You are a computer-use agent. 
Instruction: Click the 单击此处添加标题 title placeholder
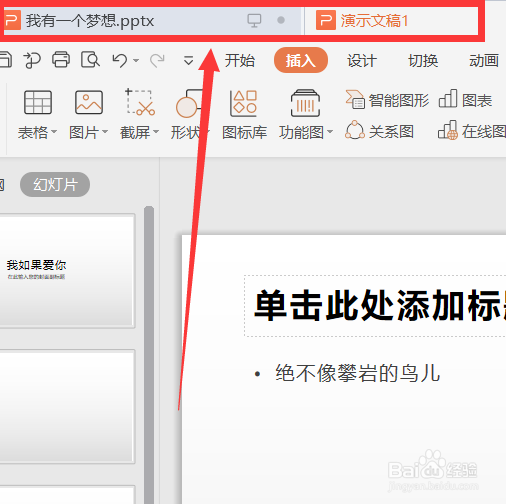(375, 306)
